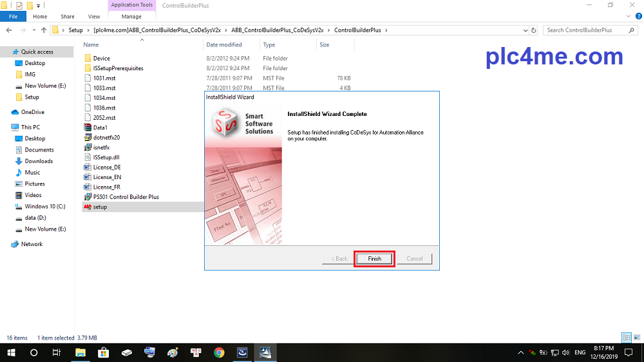Select the ISSetup.dll file
The width and height of the screenshot is (644, 362).
pos(106,157)
